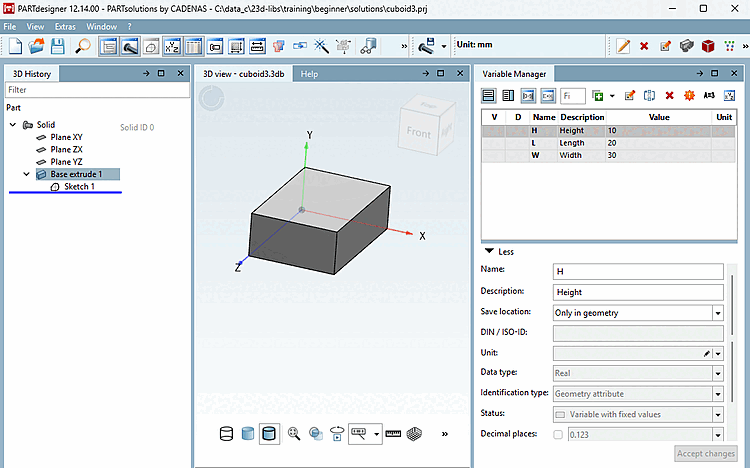Toggle the wireframe cylinder display mode
The image size is (750, 468).
[226, 434]
